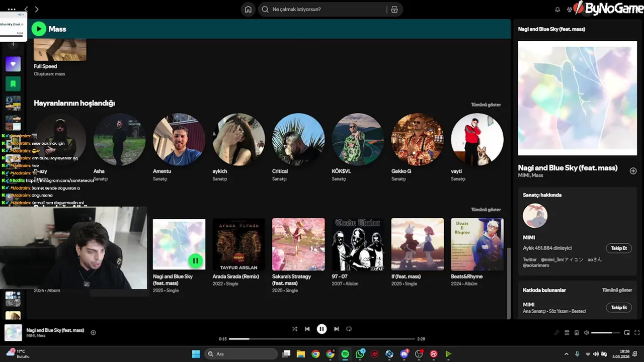Open Beats&Rhyme album cover
Screen dimensions: 644x362
coord(477,244)
